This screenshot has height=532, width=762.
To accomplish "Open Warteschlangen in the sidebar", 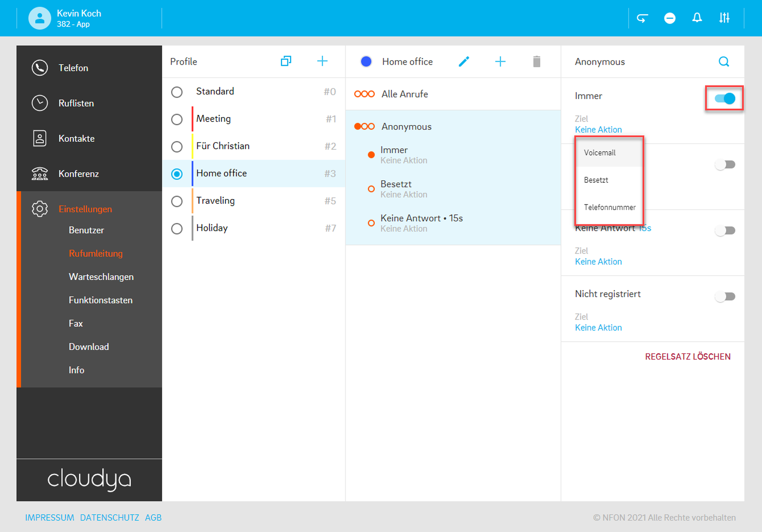I will [x=101, y=277].
